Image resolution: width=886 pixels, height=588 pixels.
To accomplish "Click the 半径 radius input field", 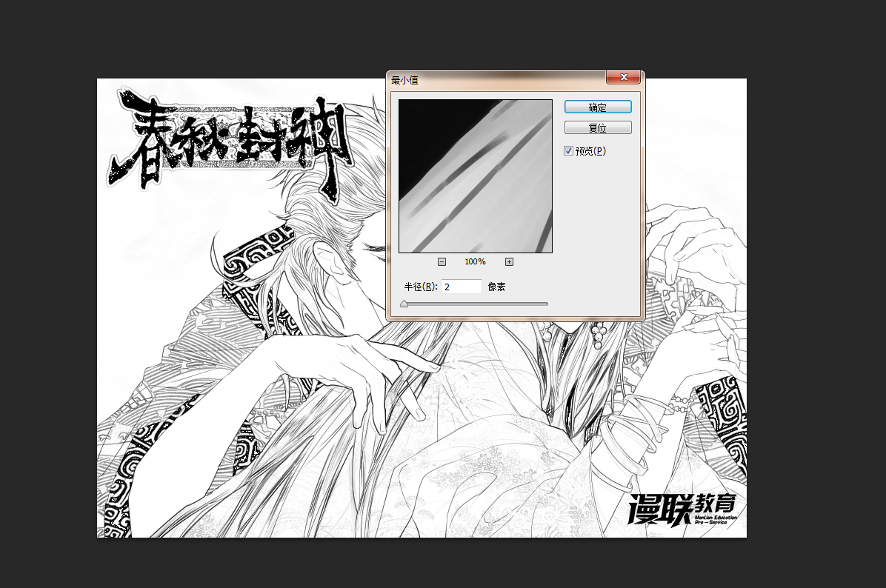I will [461, 287].
